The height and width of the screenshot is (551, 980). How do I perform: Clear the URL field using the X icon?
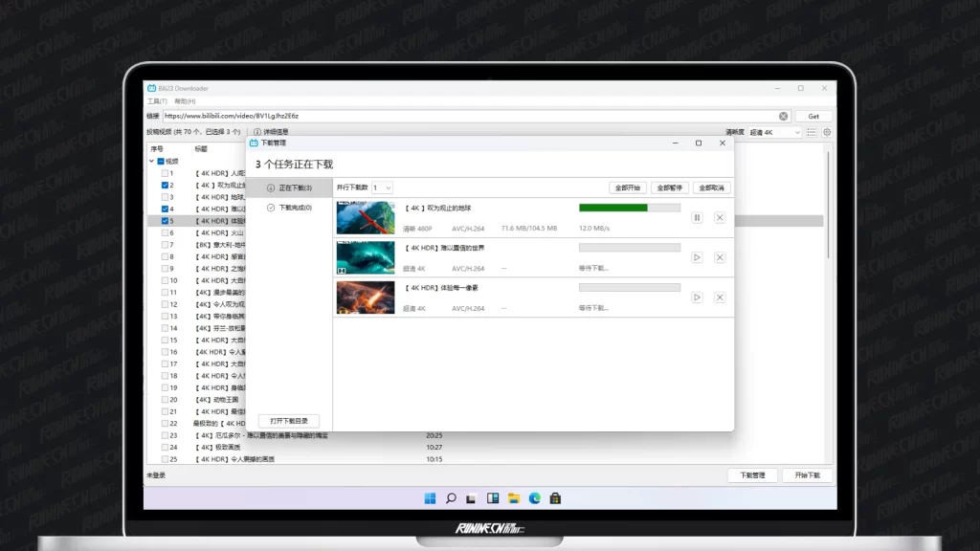pos(783,116)
